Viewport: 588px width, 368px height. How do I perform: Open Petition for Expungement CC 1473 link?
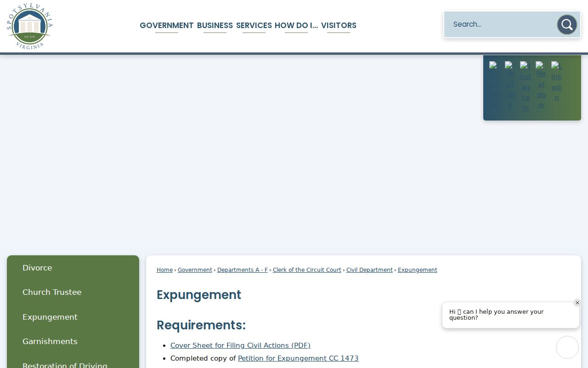298,358
